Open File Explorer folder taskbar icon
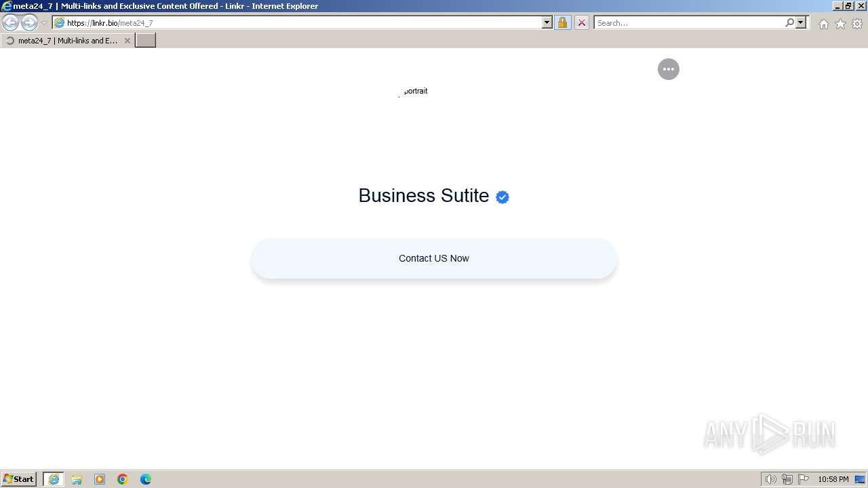Image resolution: width=868 pixels, height=488 pixels. point(77,479)
